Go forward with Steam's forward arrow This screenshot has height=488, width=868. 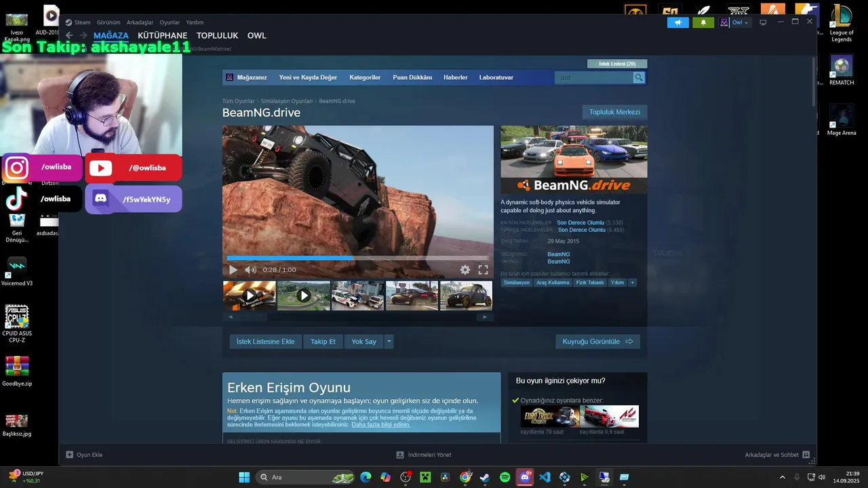(x=83, y=35)
